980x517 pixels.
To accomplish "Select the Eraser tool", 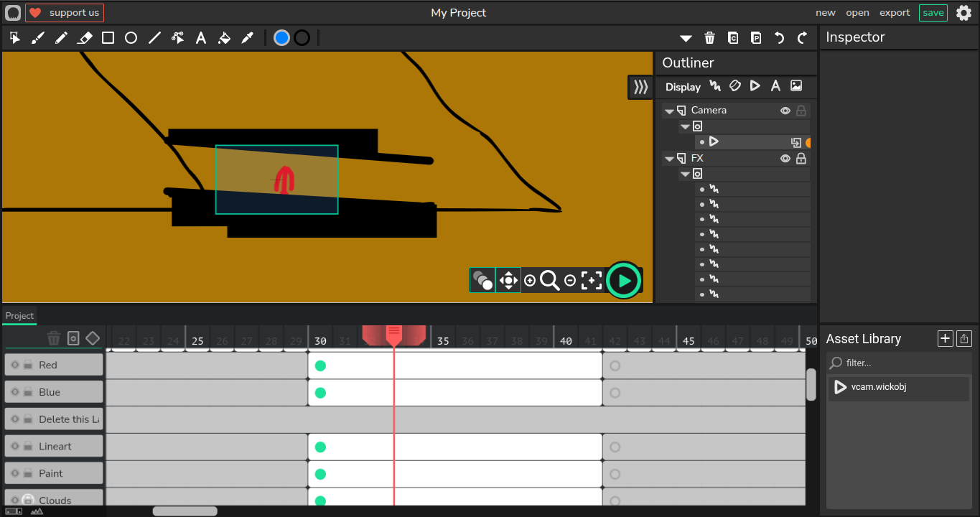I will [x=85, y=38].
